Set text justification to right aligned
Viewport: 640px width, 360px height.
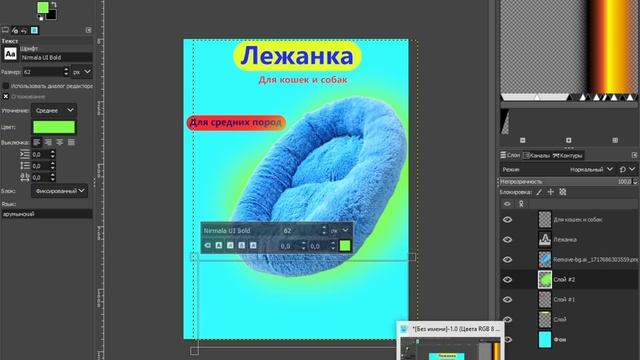[48, 142]
